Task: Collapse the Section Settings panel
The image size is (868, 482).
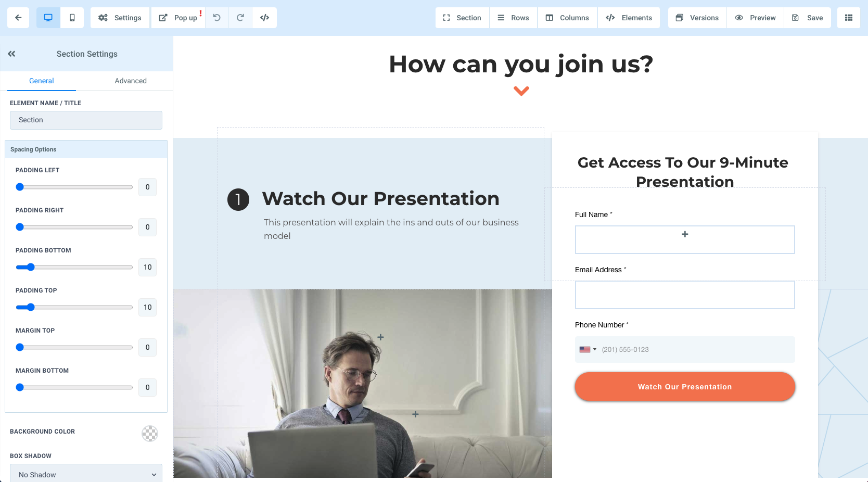Action: tap(11, 54)
